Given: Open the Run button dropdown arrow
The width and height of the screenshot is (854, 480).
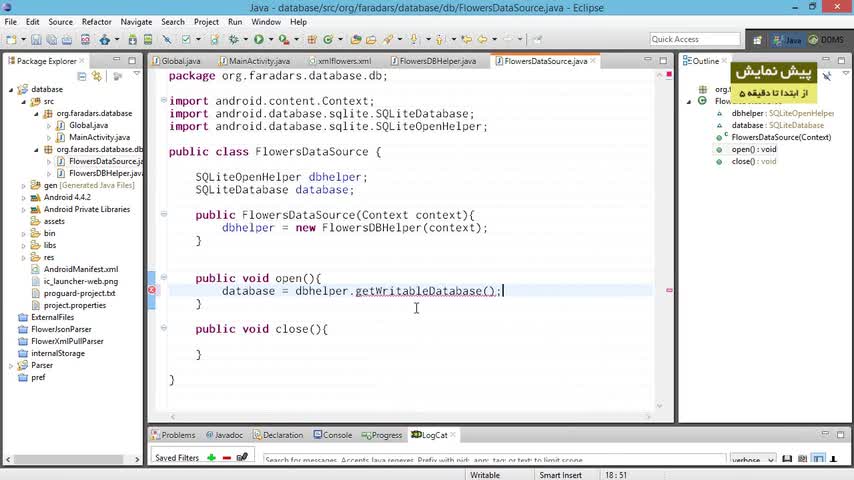Looking at the screenshot, I should 270,39.
